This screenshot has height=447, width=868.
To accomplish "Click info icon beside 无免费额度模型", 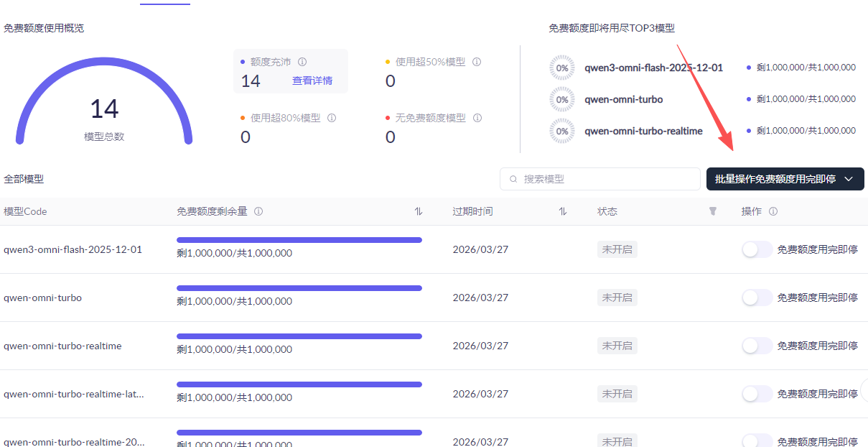I will [x=477, y=118].
